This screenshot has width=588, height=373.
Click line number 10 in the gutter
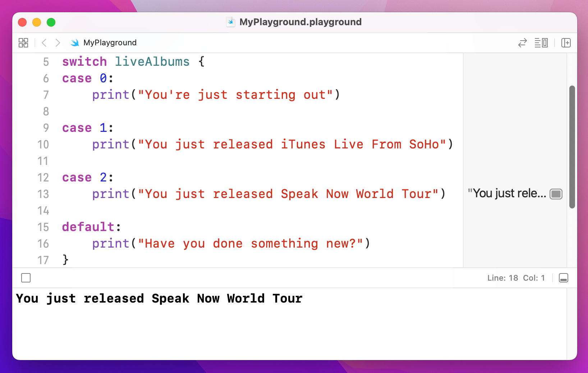pyautogui.click(x=43, y=144)
